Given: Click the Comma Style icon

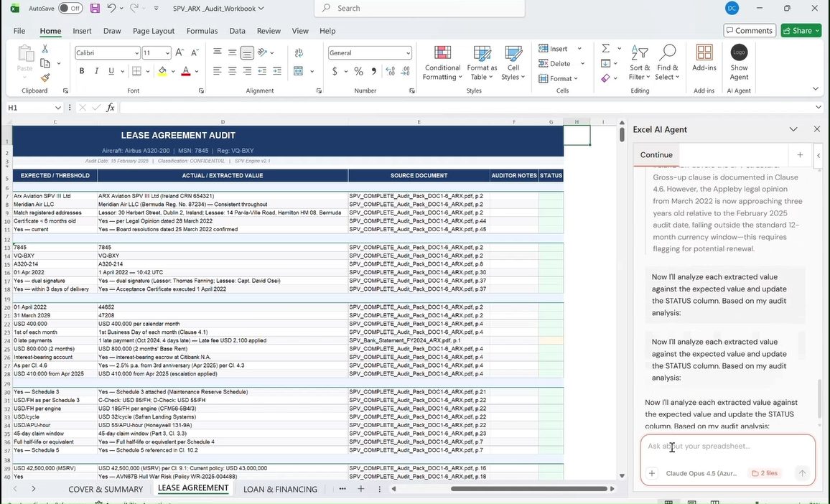Looking at the screenshot, I should click(373, 71).
